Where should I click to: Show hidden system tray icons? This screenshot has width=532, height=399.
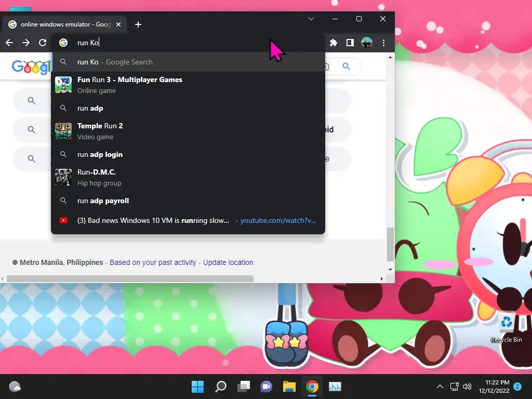click(440, 387)
